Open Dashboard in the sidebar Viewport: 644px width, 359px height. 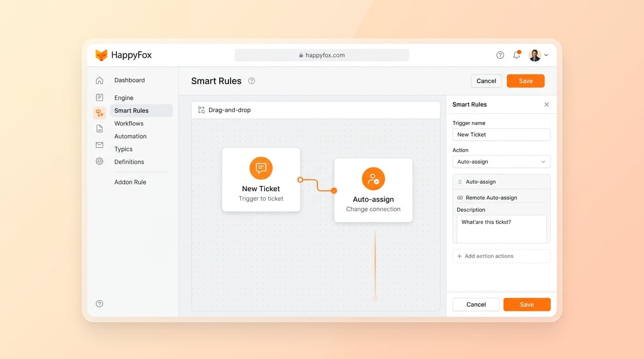point(130,80)
